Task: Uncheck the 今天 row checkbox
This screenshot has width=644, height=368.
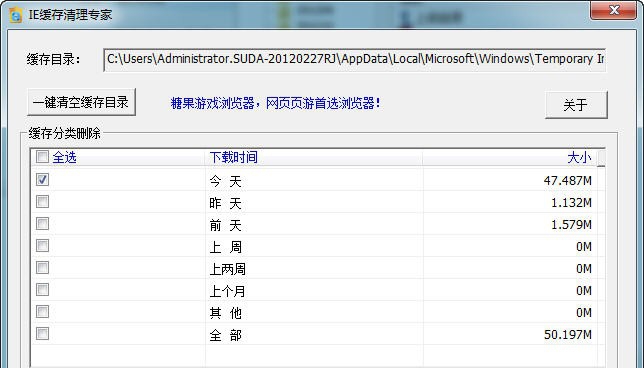Action: click(x=42, y=179)
